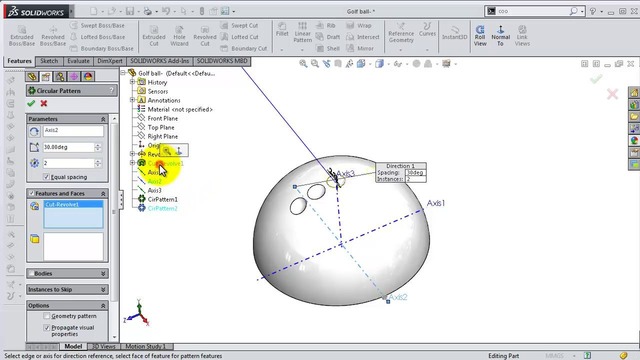Click the Normal To tool
The height and width of the screenshot is (360, 640).
(500, 36)
